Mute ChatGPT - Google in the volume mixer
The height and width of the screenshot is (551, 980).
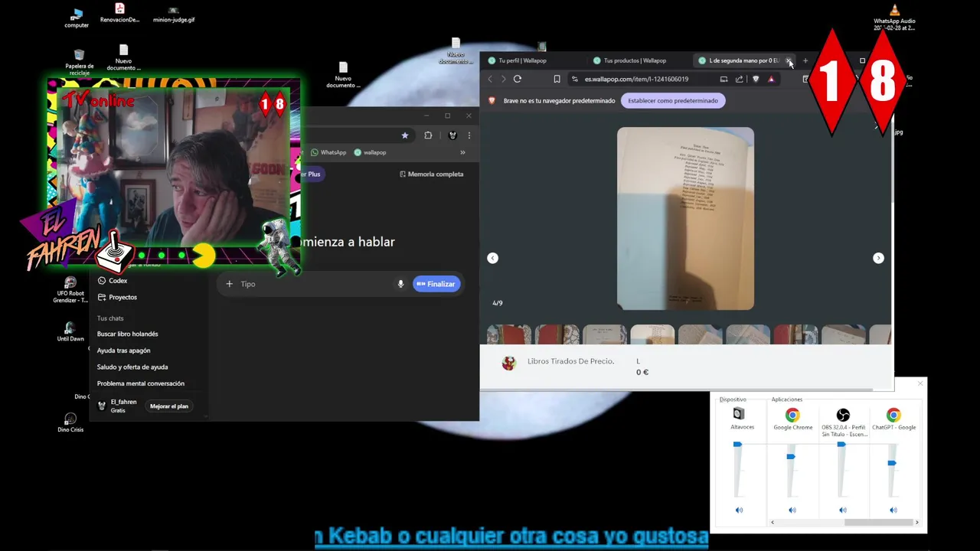(893, 510)
